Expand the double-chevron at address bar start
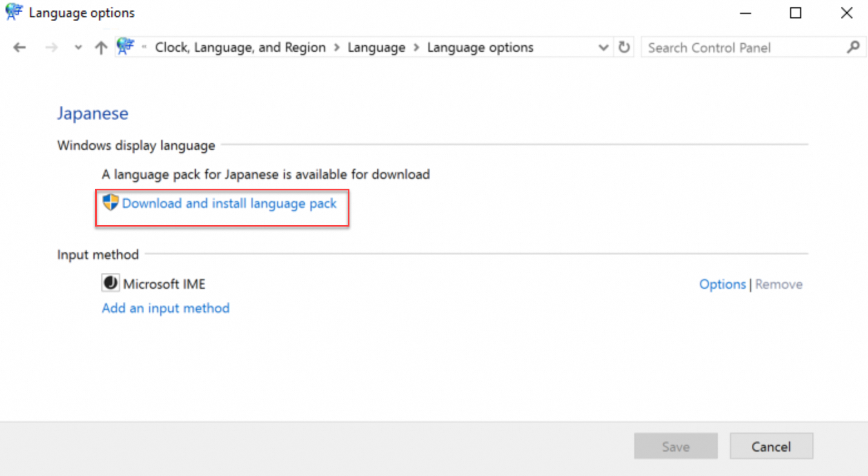 144,47
